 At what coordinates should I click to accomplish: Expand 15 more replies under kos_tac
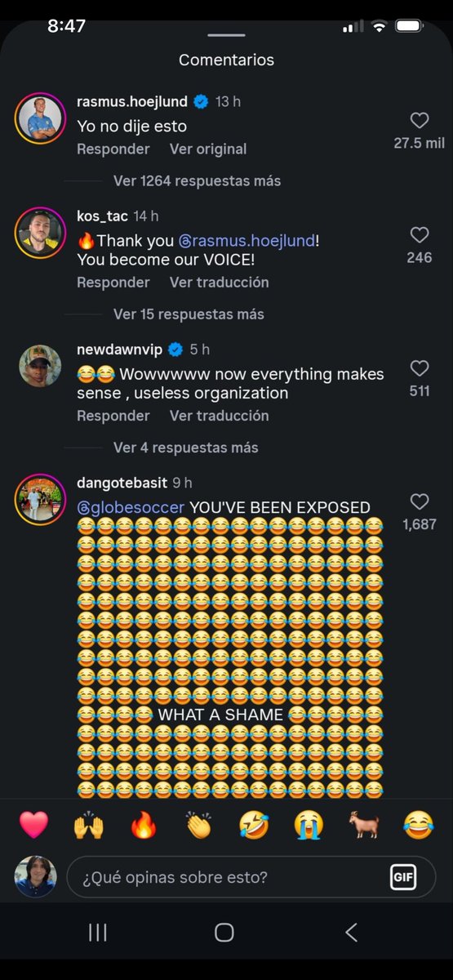pos(189,314)
